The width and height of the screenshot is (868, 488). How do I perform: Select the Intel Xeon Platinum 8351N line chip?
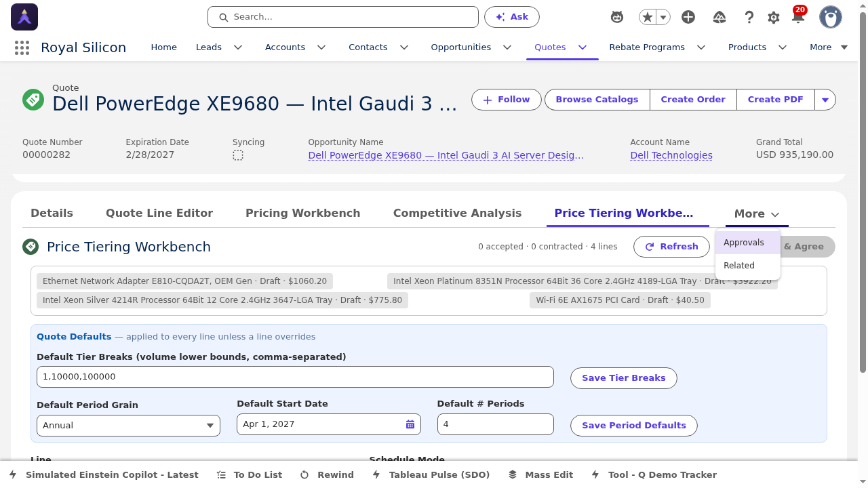[583, 281]
